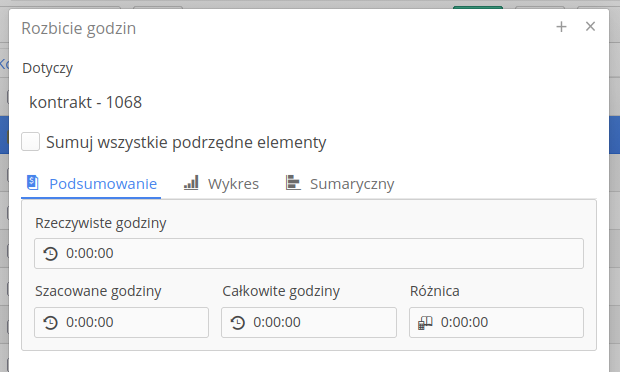This screenshot has width=620, height=372.
Task: Click the calculator icon in Różnica
Action: point(425,323)
